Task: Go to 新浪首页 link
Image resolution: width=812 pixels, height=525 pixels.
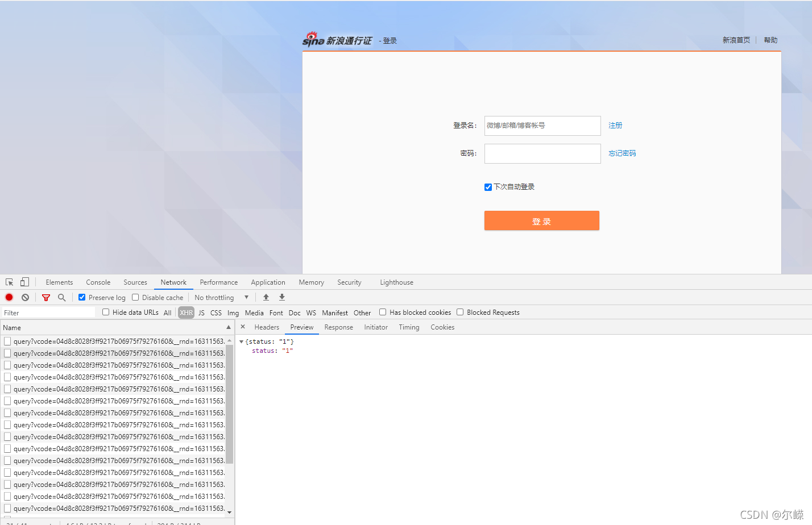Action: tap(736, 40)
